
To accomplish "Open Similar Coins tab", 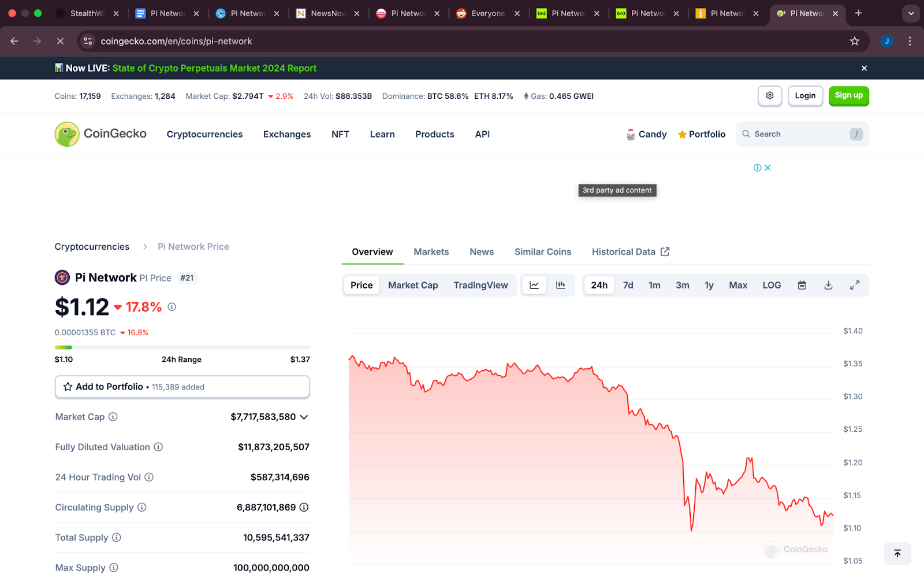I will (543, 252).
